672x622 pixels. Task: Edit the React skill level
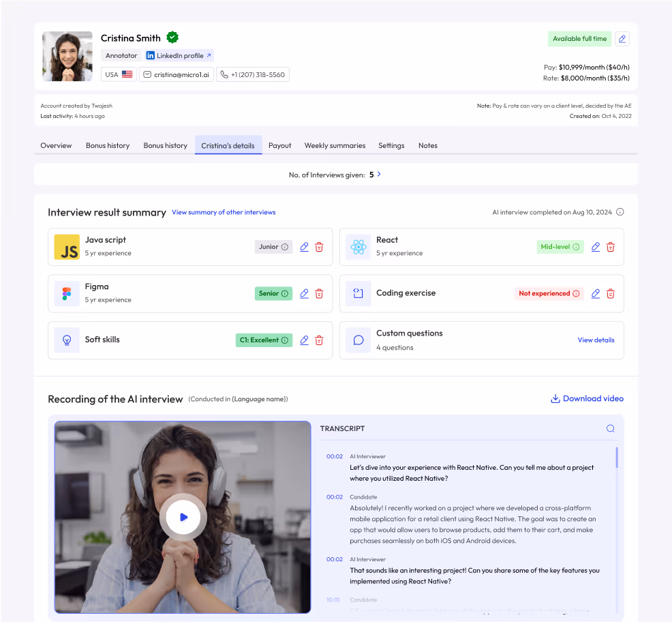coord(596,247)
